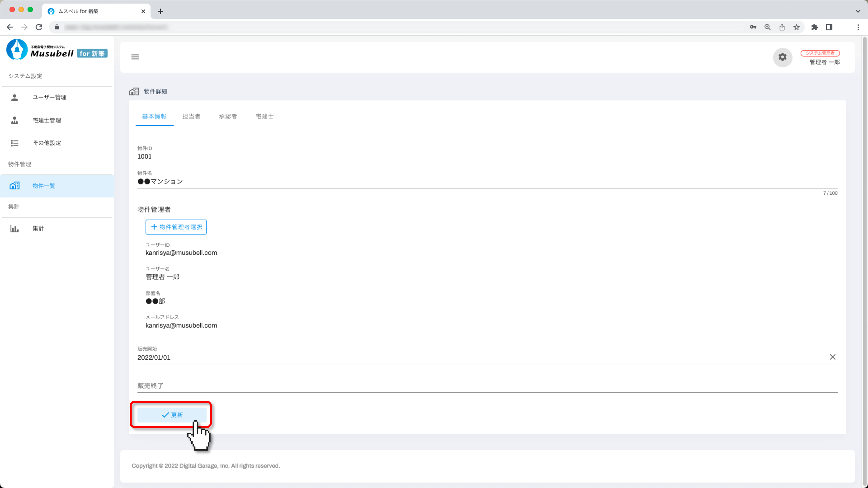Viewport: 868px width, 488px height.
Task: Switch to the 担当者 tab
Action: 191,116
